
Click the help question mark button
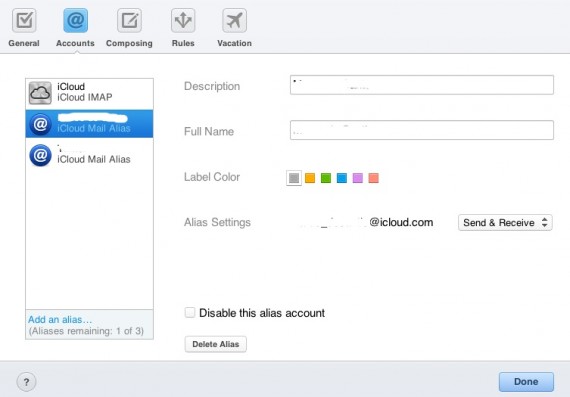pos(26,382)
